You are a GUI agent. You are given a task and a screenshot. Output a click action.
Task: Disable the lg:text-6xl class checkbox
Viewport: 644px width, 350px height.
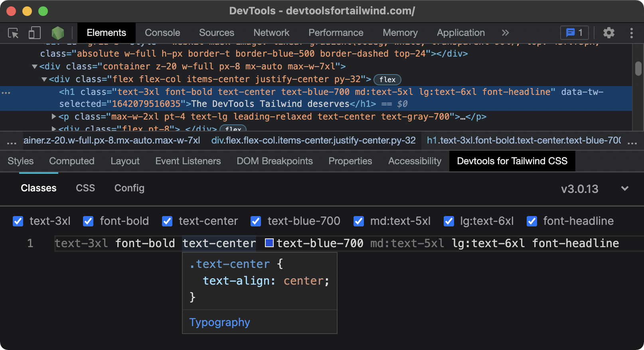[449, 221]
